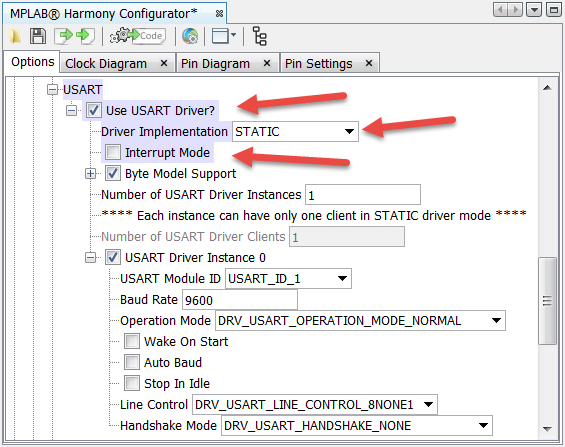
Task: Maximize the configurator panel
Action: 554,9
